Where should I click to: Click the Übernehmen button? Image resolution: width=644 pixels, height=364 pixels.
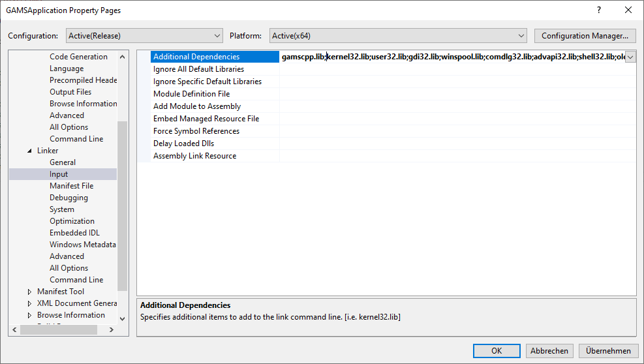pyautogui.click(x=607, y=351)
